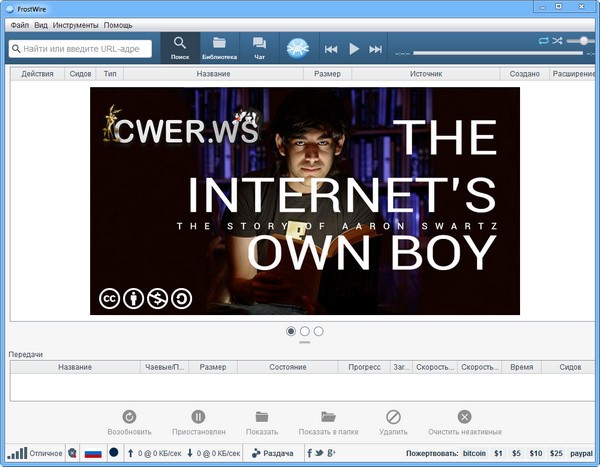This screenshot has height=467, width=600.
Task: Click in the search or URL input field
Action: pos(85,48)
